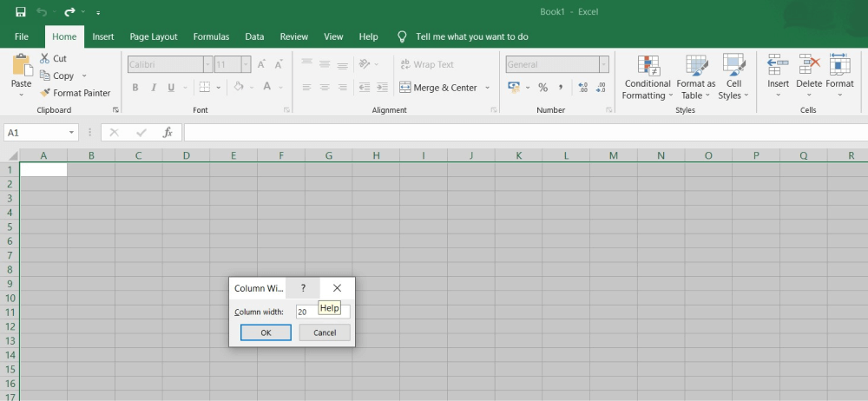Switch to the Page Layout tab

(154, 36)
